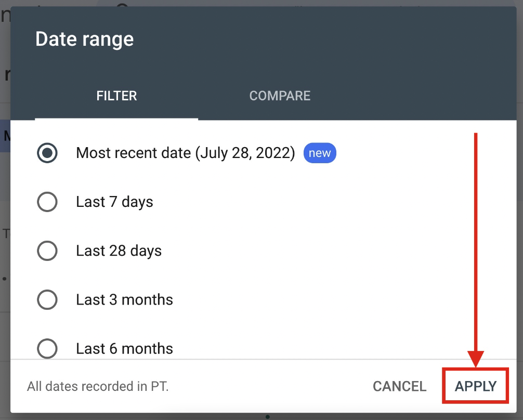
Task: Switch to the FILTER tab
Action: click(116, 96)
